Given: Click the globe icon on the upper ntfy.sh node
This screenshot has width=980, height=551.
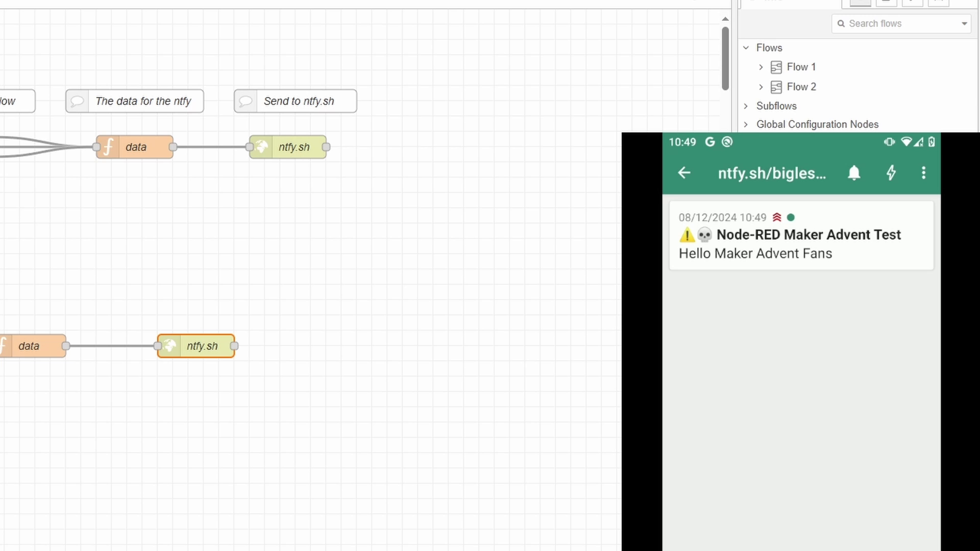Looking at the screenshot, I should pyautogui.click(x=261, y=147).
